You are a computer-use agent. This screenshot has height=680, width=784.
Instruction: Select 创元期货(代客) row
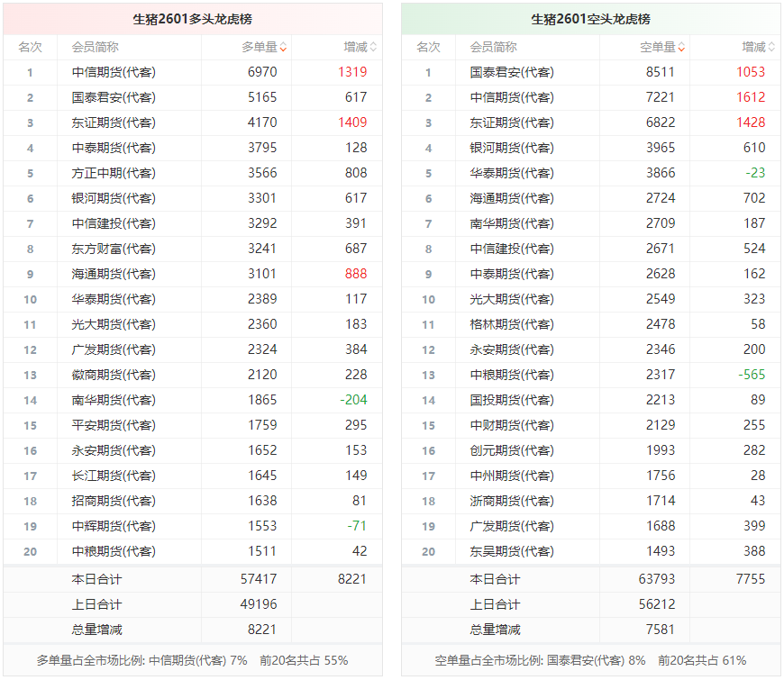tap(590, 450)
